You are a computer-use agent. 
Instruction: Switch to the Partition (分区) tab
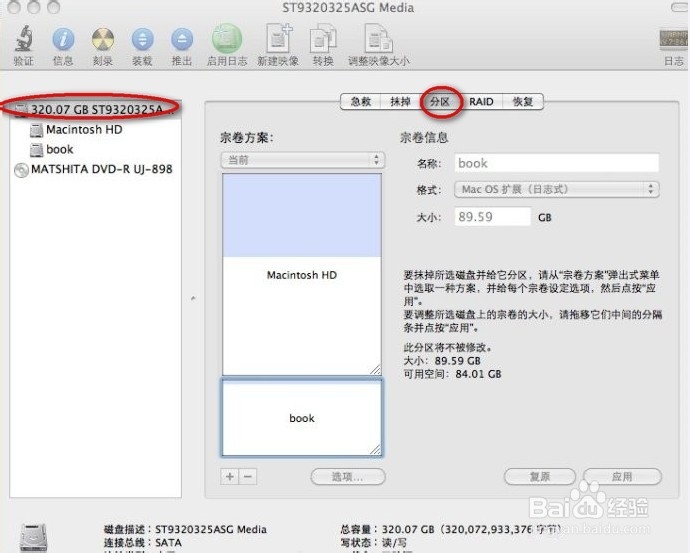pos(440,102)
